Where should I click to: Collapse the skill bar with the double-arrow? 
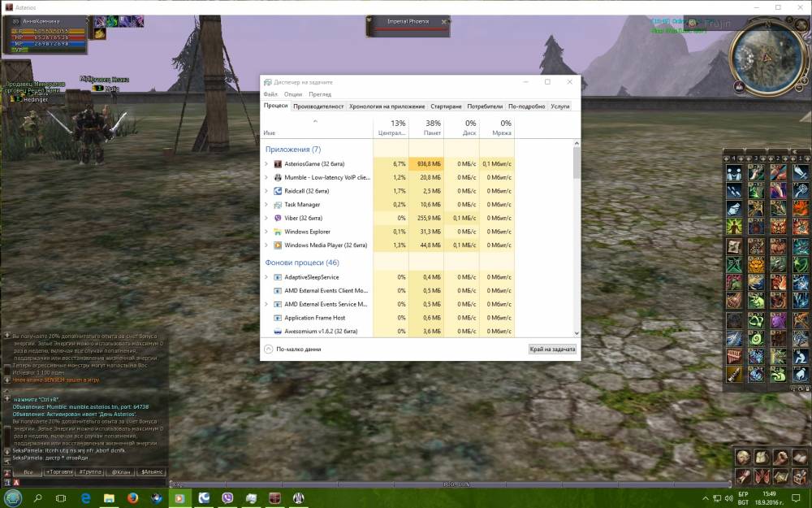coord(795,151)
